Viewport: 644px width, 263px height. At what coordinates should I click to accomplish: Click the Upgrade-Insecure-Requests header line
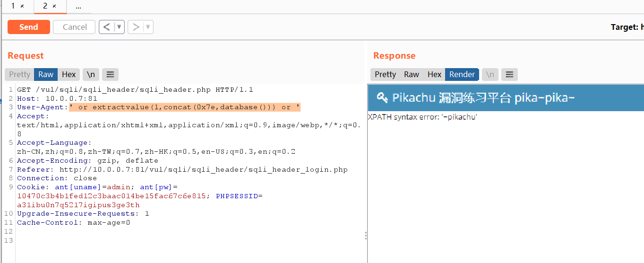click(83, 214)
